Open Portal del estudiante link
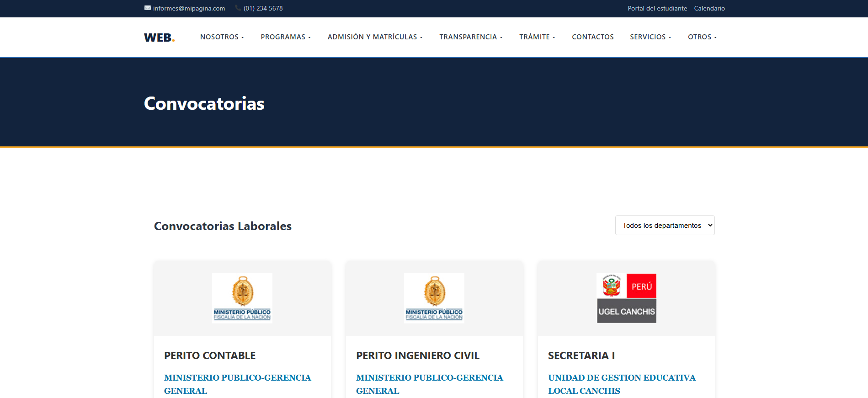The height and width of the screenshot is (398, 868). 657,8
